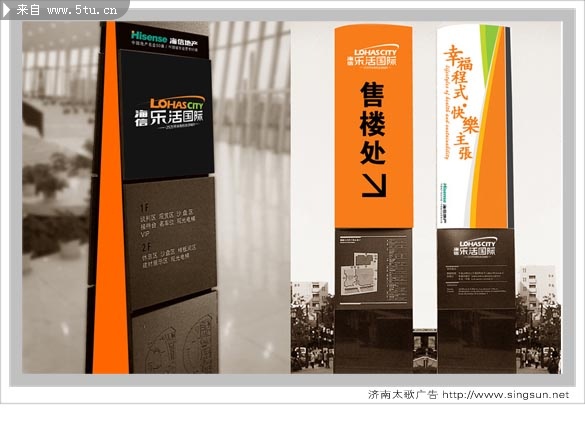Click the diagonal arrow below 售楼处
The width and height of the screenshot is (585, 425).
point(374,185)
